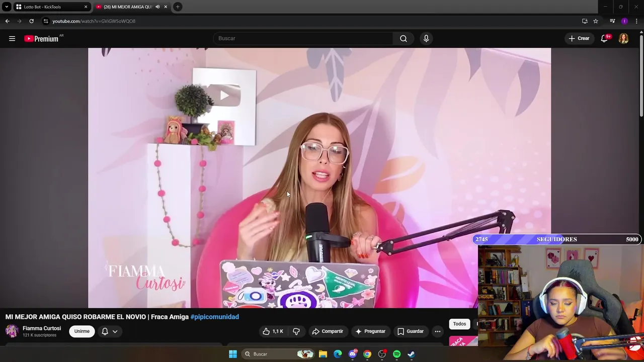Image resolution: width=644 pixels, height=362 pixels.
Task: Open YouTube notifications bell
Action: [604, 38]
